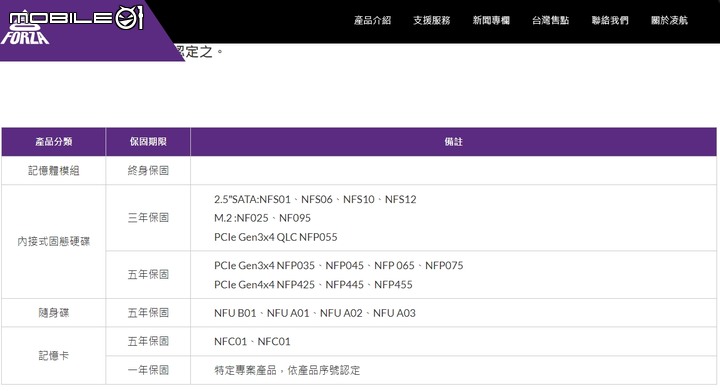The height and width of the screenshot is (391, 720).
Task: Select 聯絡我們 in the navigation bar
Action: [610, 20]
